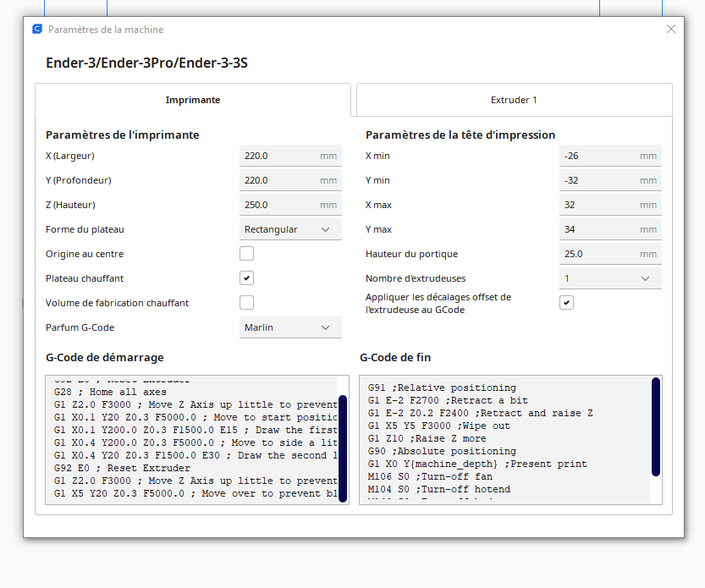Screen dimensions: 705x588
Task: Focus the Y (Profondeur) input field
Action: [x=290, y=180]
